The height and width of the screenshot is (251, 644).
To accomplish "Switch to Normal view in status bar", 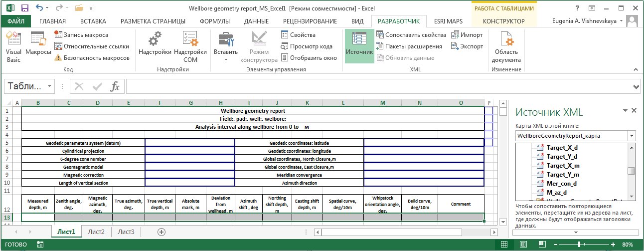I will [504, 245].
